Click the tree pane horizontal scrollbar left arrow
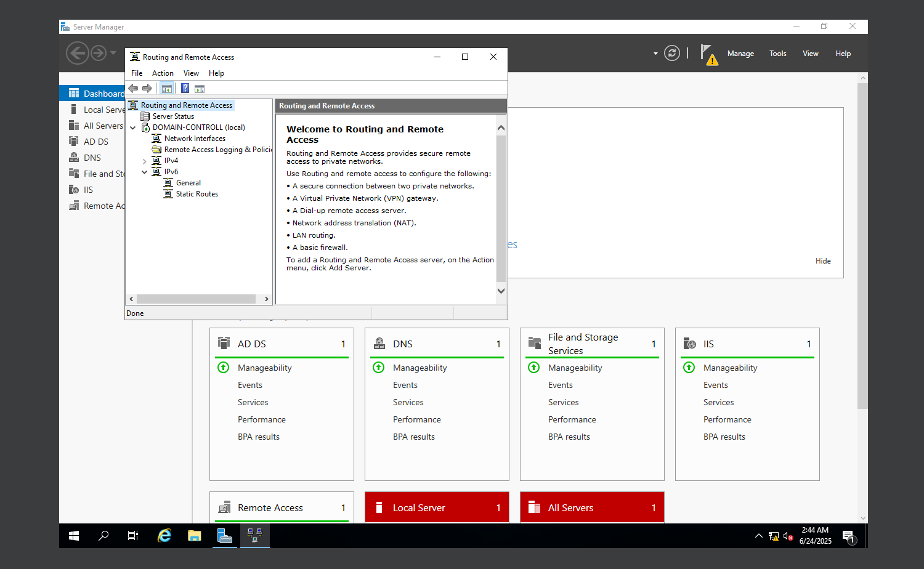The width and height of the screenshot is (924, 569). 131,299
